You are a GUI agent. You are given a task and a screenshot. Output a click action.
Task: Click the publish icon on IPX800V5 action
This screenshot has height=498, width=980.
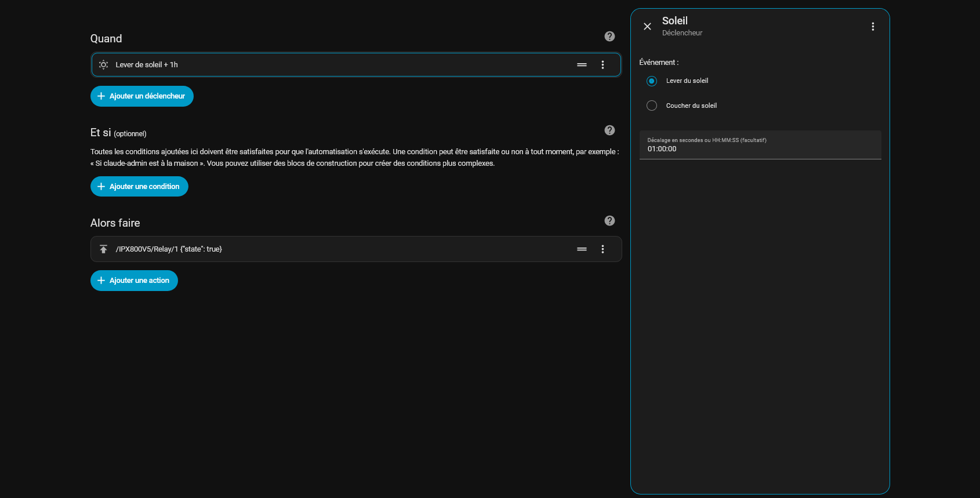tap(103, 249)
